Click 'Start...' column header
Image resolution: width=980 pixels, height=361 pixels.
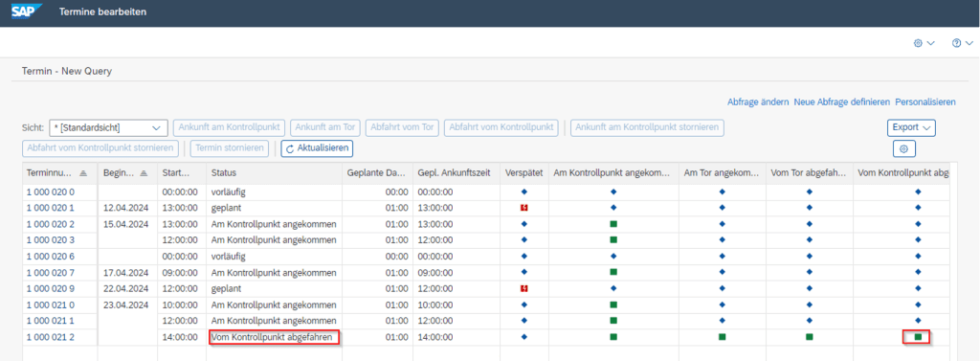tap(182, 172)
